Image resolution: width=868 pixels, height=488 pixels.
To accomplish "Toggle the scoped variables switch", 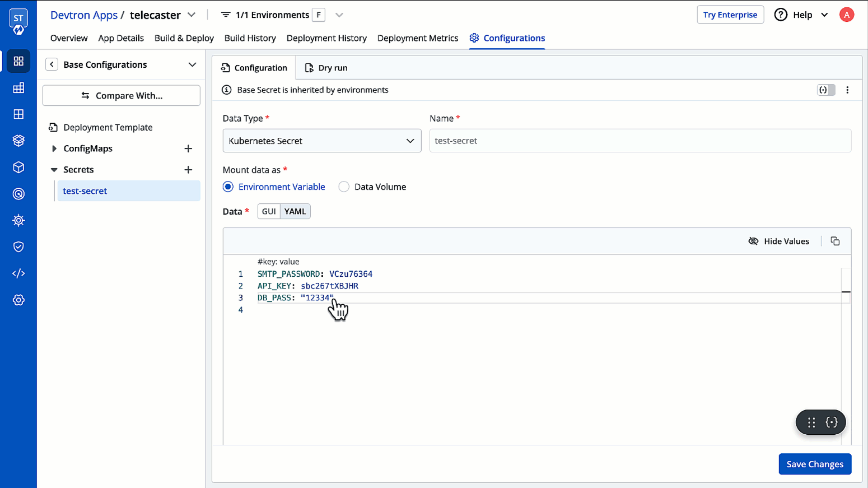I will (826, 90).
